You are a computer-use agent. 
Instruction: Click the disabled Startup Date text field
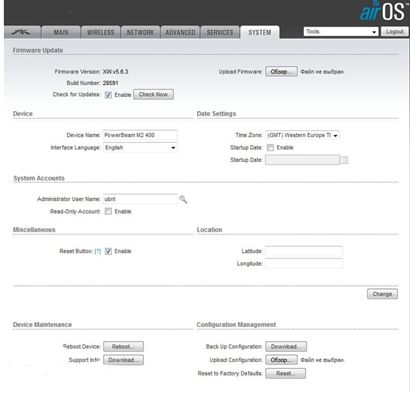click(x=302, y=160)
